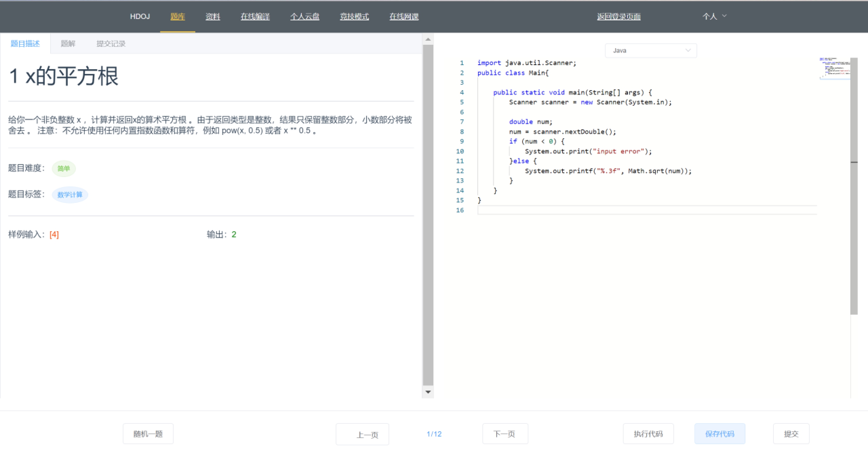868x474 pixels.
Task: Click the import java.util.Scanner line
Action: [x=527, y=63]
